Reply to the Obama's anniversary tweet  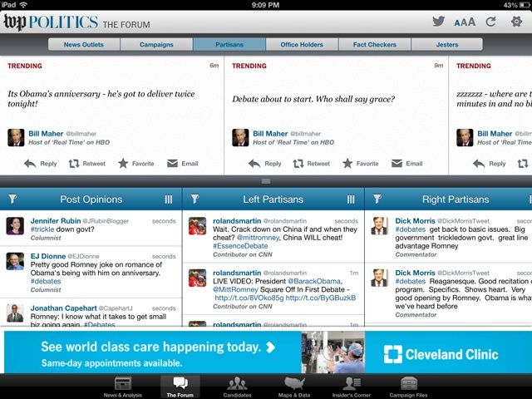pos(41,164)
